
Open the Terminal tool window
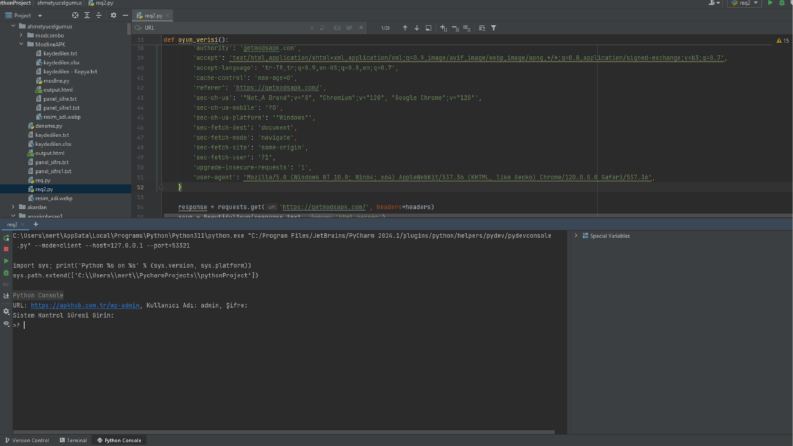point(73,440)
